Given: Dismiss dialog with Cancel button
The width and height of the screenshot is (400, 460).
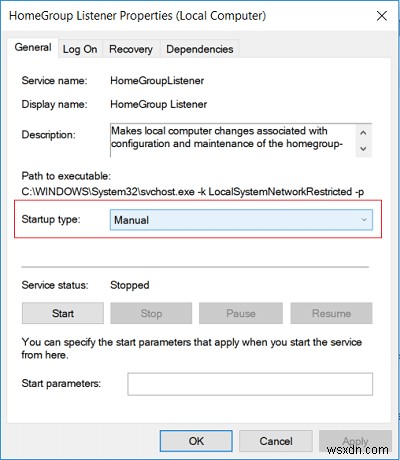Looking at the screenshot, I should tap(276, 441).
